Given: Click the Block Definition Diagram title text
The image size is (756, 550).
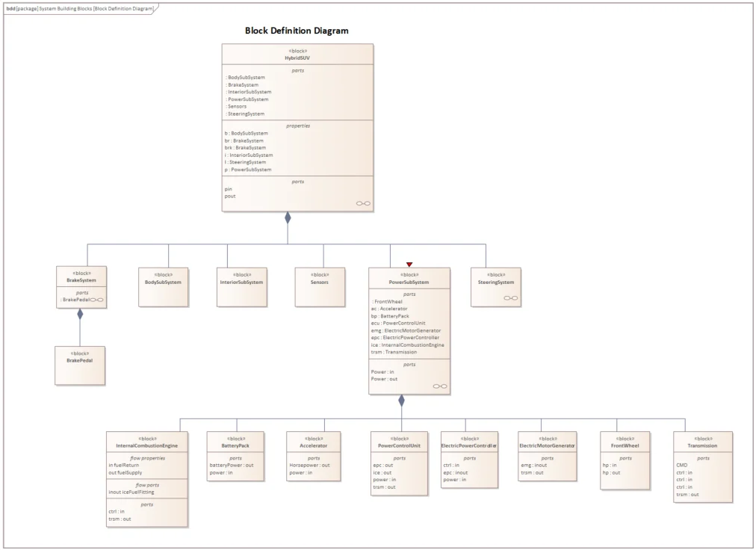Looking at the screenshot, I should tap(296, 31).
